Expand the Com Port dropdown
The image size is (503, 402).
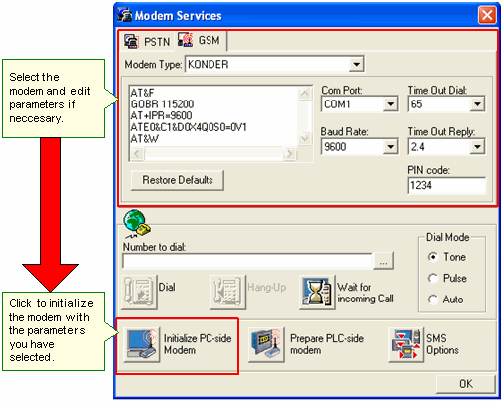pos(391,104)
